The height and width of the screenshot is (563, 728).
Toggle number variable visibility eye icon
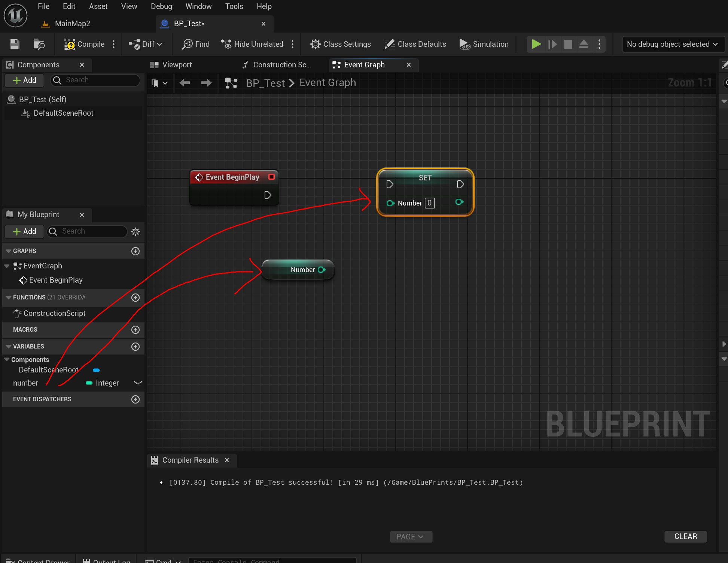[138, 383]
